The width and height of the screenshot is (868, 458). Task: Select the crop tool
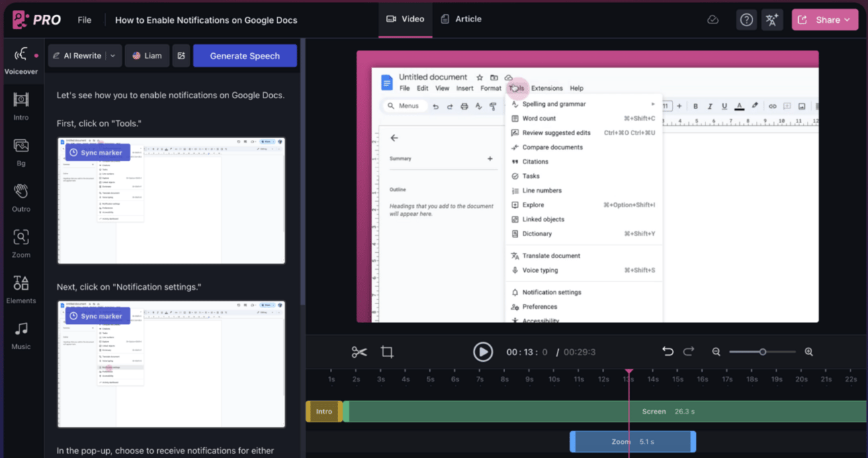tap(387, 352)
